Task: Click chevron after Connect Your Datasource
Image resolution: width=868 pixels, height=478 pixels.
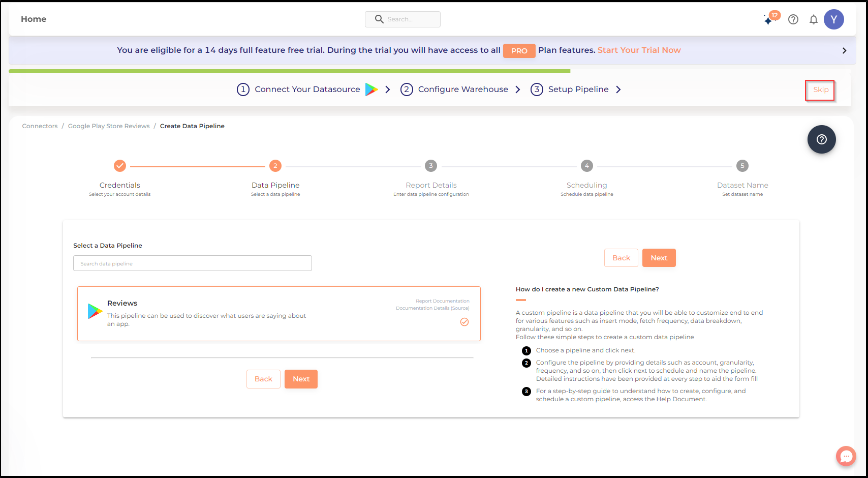Action: point(388,89)
